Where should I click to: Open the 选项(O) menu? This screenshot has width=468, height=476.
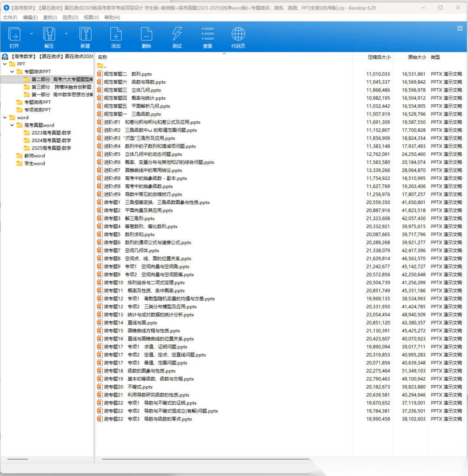click(70, 17)
